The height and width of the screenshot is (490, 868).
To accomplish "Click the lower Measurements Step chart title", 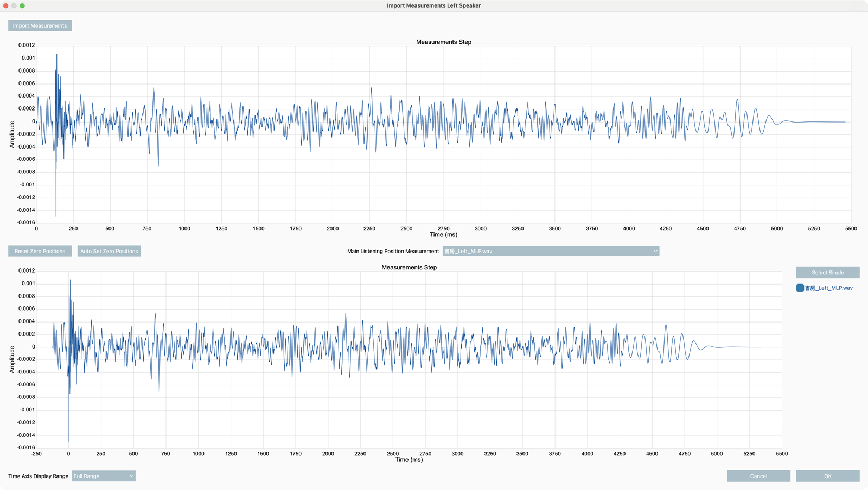I will click(x=409, y=267).
